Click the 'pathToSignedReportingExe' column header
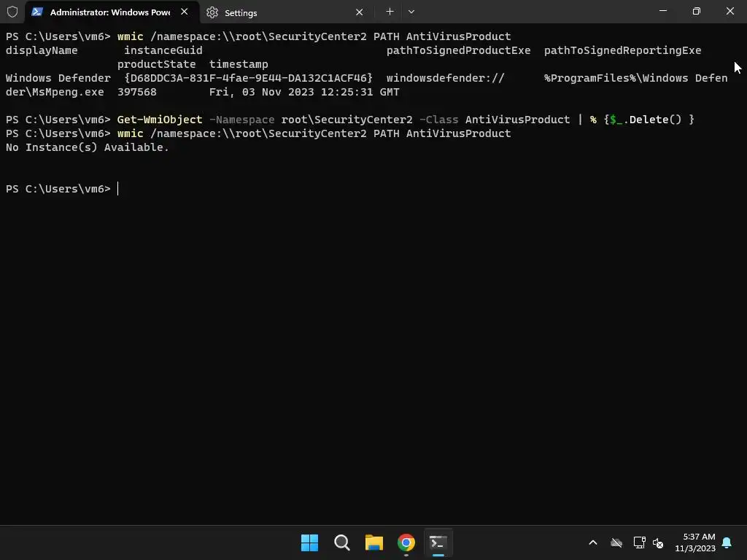This screenshot has width=747, height=560. (x=623, y=50)
